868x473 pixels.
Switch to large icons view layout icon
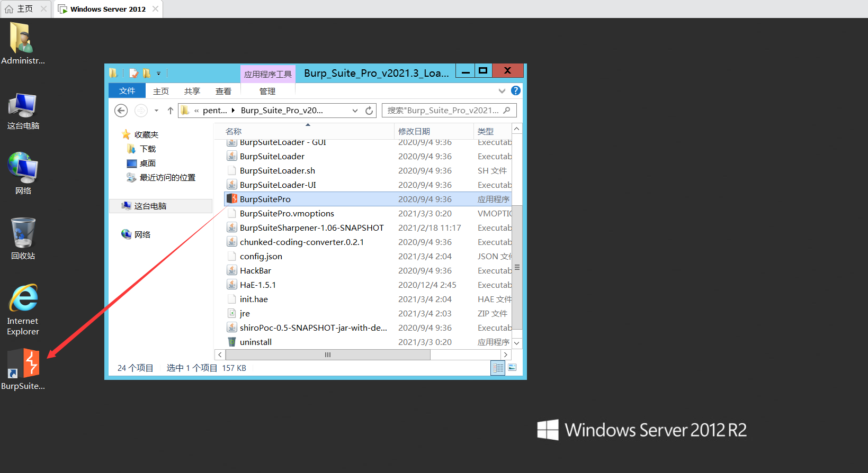tap(512, 367)
